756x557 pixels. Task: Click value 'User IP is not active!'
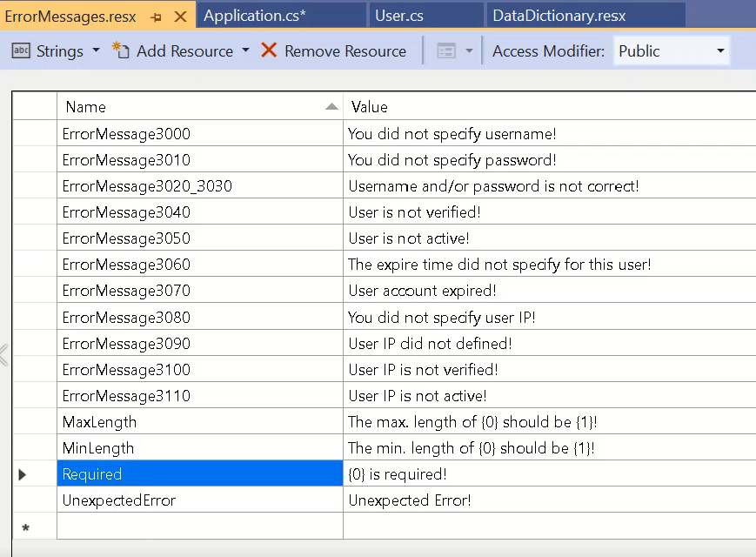418,395
